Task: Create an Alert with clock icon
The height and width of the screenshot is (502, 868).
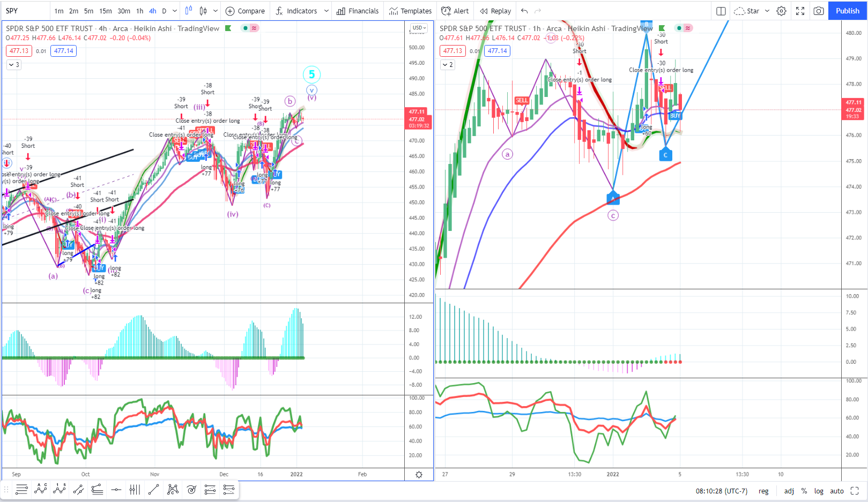Action: [x=455, y=11]
